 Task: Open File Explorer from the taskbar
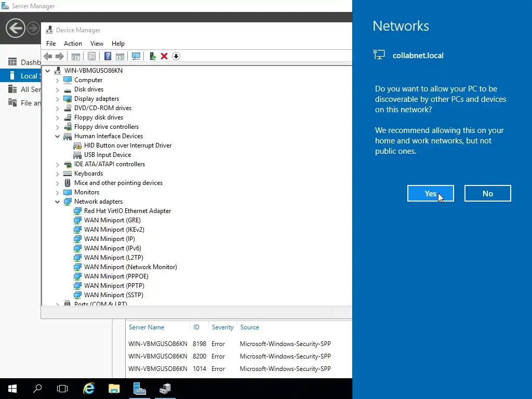114,389
